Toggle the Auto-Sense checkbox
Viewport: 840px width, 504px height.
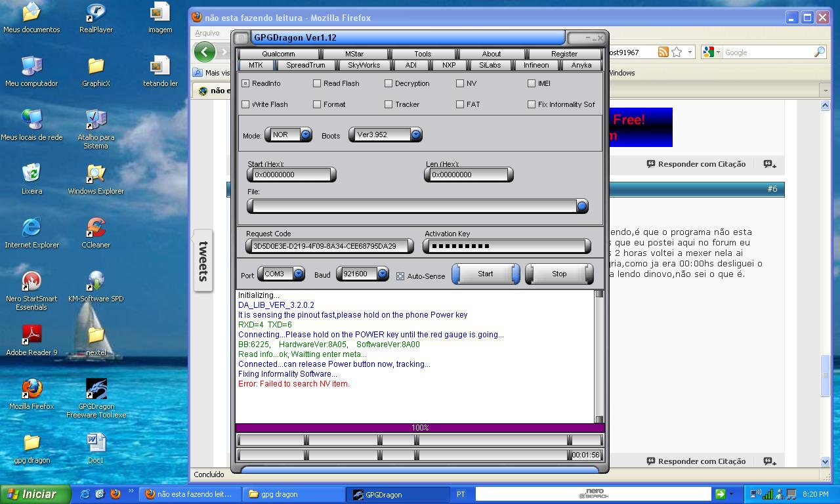pos(400,276)
